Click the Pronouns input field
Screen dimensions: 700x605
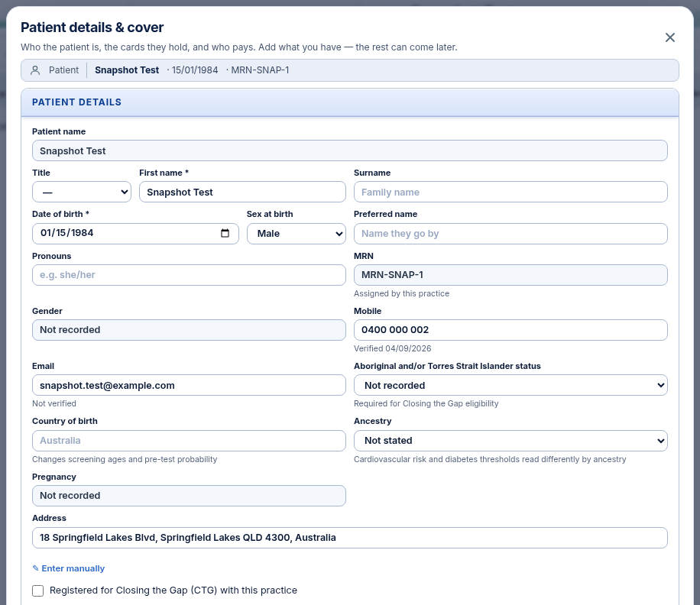click(189, 275)
